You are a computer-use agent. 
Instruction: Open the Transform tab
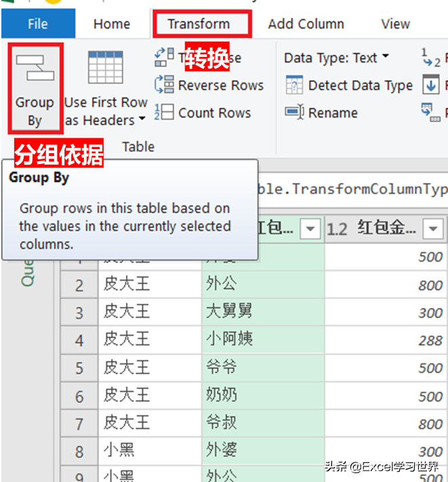199,24
